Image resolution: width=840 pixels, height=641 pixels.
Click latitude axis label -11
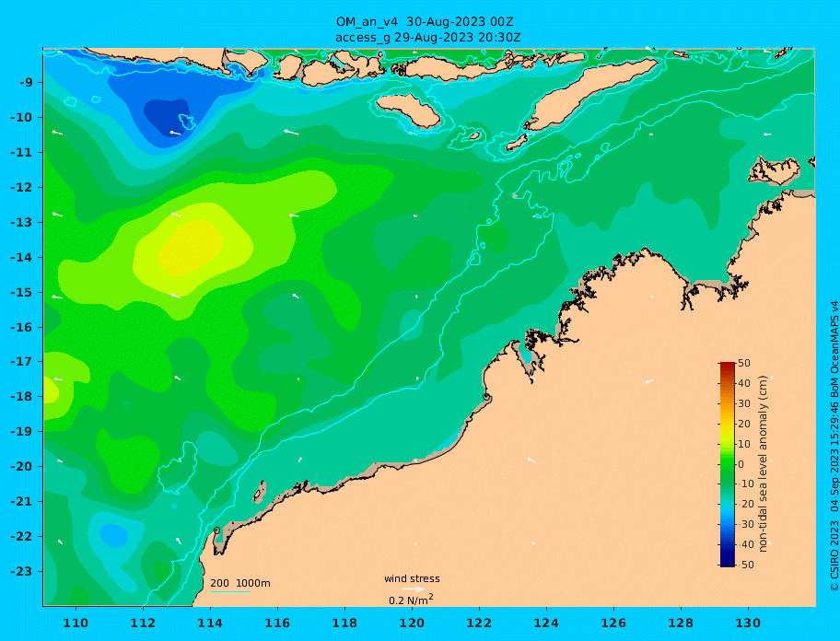point(22,153)
